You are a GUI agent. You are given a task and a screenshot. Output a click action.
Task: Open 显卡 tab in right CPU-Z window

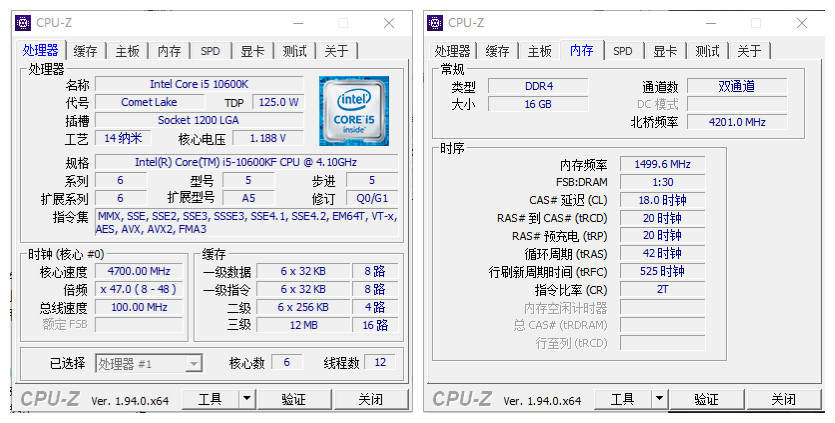pos(665,51)
